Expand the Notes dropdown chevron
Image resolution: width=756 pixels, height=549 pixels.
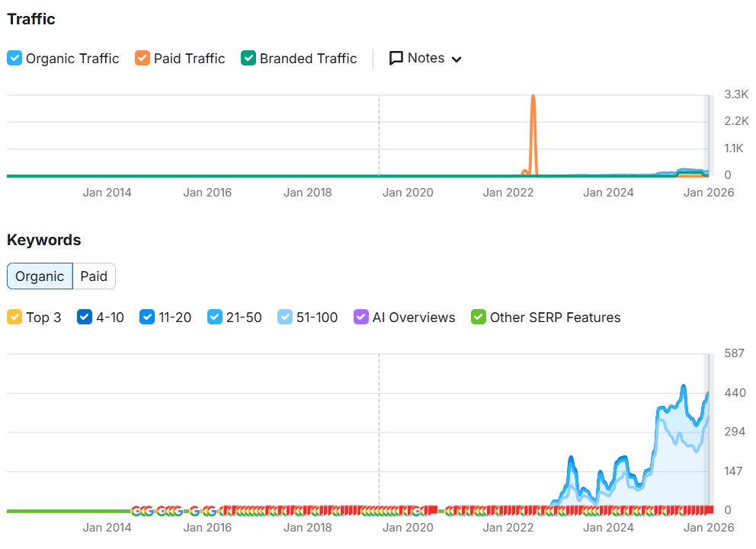click(x=456, y=59)
